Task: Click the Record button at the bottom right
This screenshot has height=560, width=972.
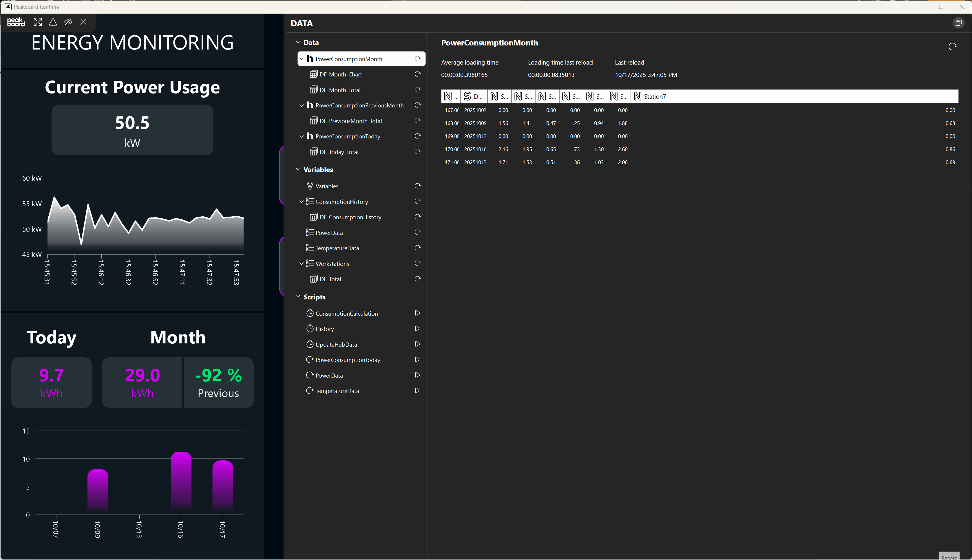Action: 950,557
